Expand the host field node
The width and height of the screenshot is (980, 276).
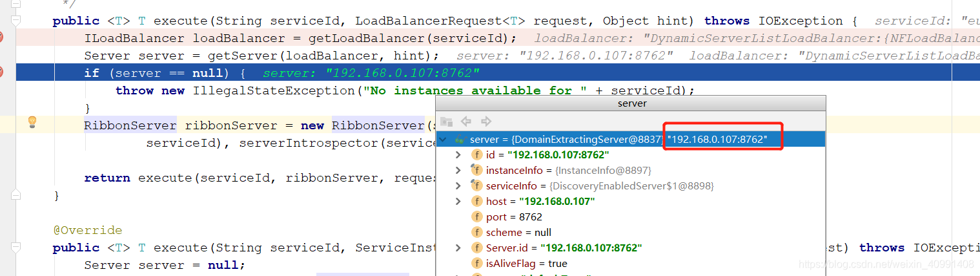coord(458,201)
